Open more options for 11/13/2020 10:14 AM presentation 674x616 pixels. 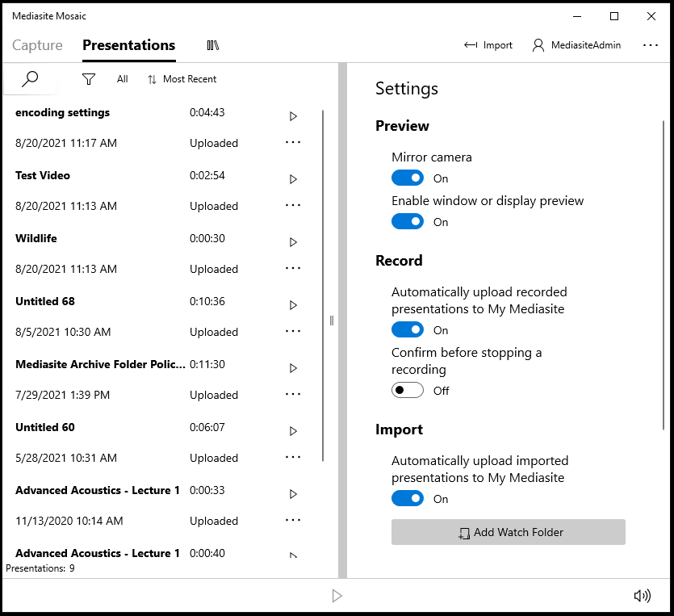pos(293,520)
